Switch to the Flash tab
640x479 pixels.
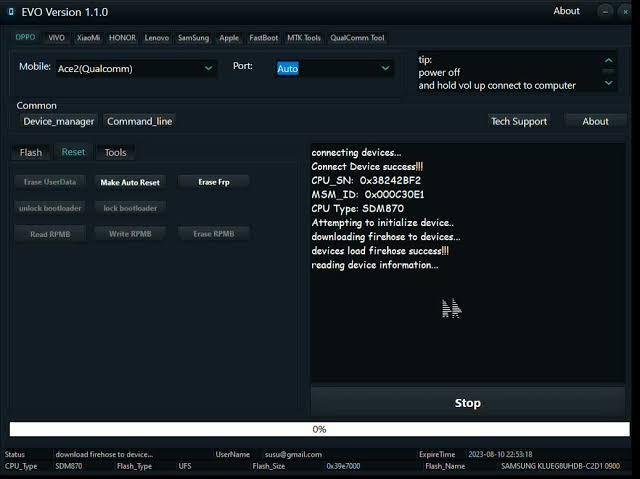tap(31, 152)
